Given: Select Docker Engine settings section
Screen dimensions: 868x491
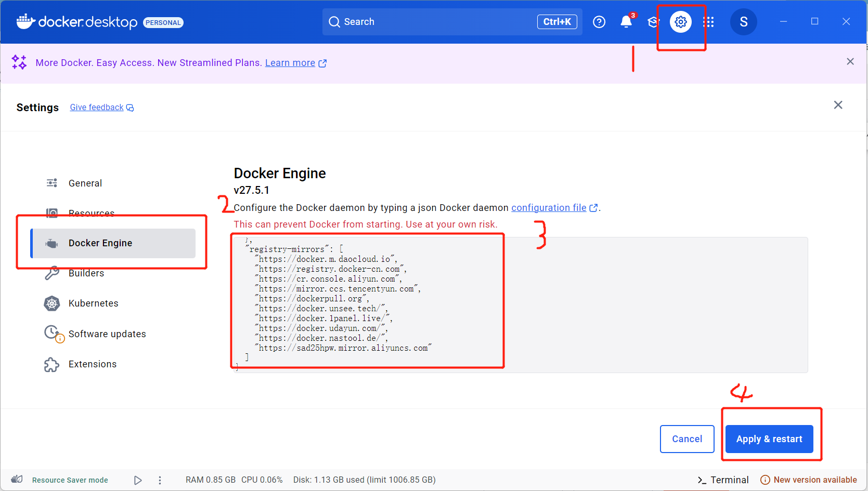Looking at the screenshot, I should (113, 243).
